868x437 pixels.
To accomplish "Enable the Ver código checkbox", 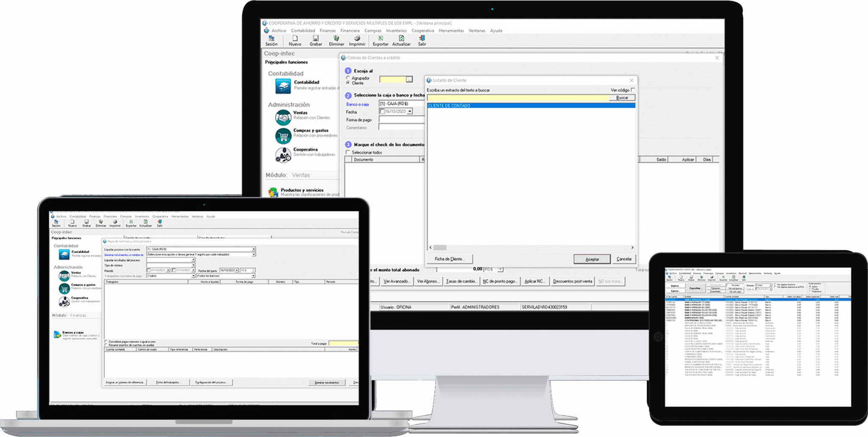I will point(633,90).
